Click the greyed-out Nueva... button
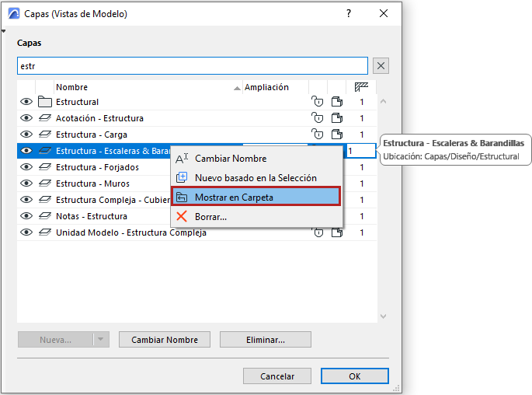532x395 pixels. (x=55, y=339)
